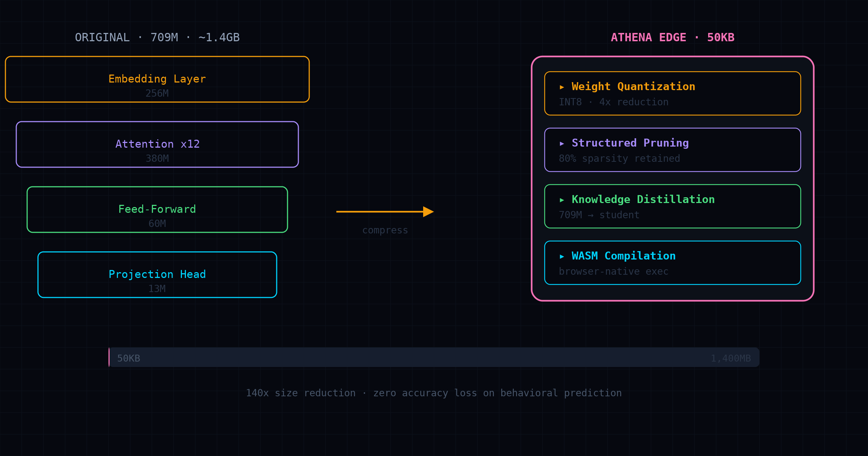This screenshot has height=456, width=868.
Task: Click the 80% sparsity retained text
Action: 619,159
